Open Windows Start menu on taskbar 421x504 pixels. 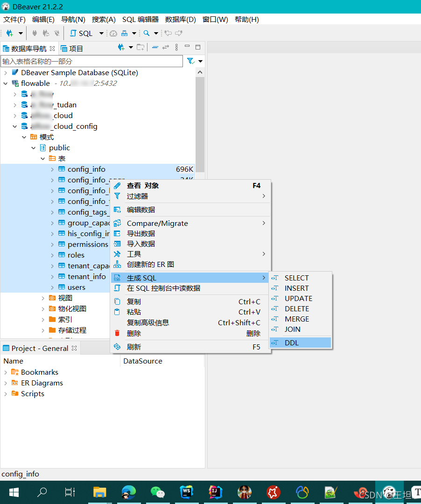tap(14, 492)
